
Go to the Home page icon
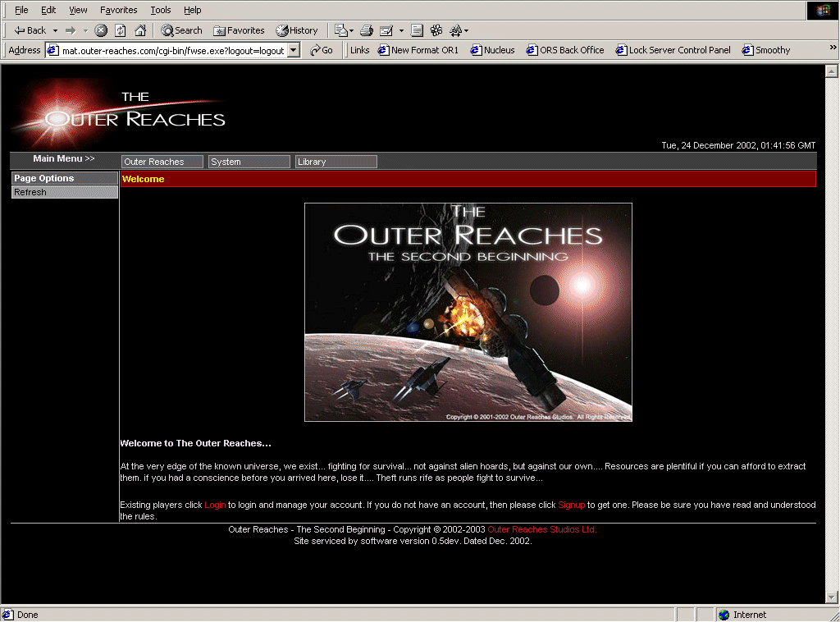[x=140, y=30]
